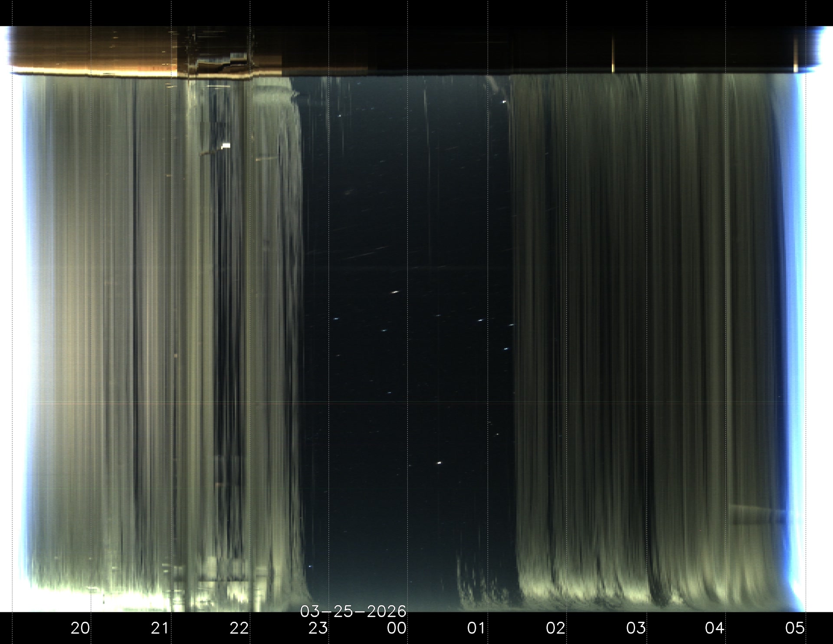Click the 20 hour label
This screenshot has height=644, width=833.
80,628
